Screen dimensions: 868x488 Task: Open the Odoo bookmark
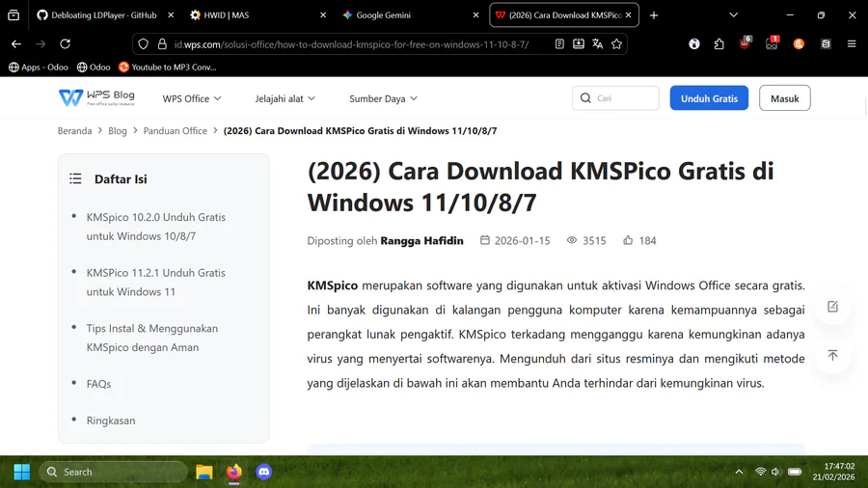94,67
